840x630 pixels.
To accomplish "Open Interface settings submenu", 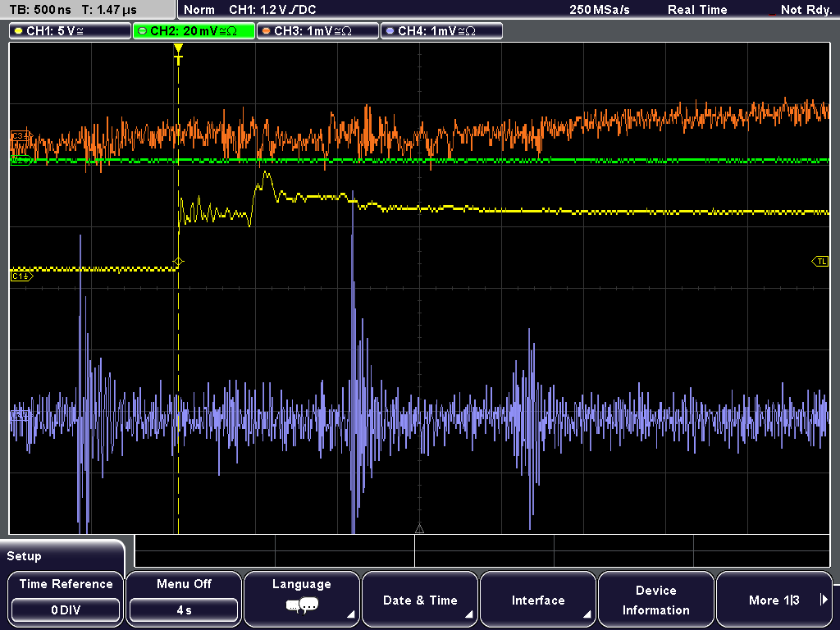I will (538, 598).
